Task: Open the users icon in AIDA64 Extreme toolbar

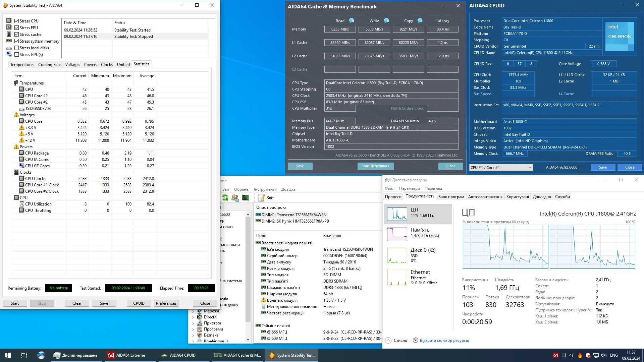Action: point(235,198)
